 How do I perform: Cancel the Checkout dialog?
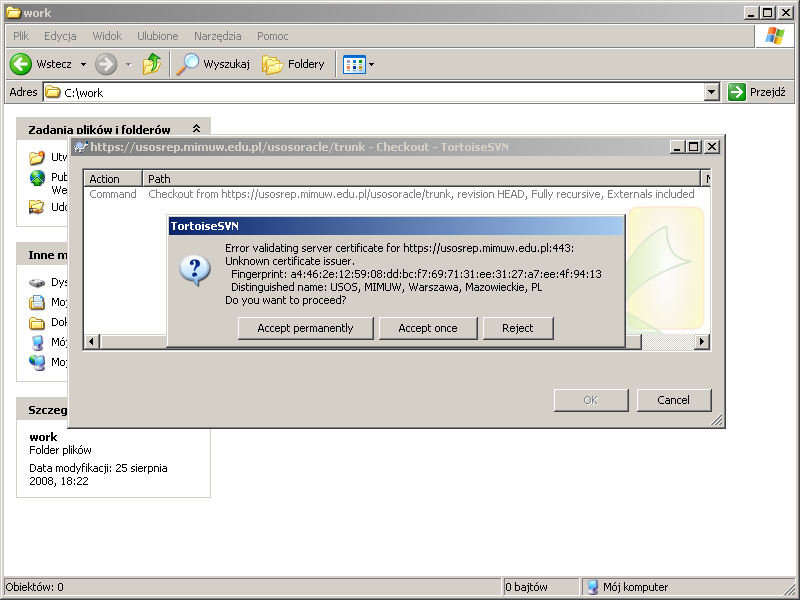click(673, 400)
